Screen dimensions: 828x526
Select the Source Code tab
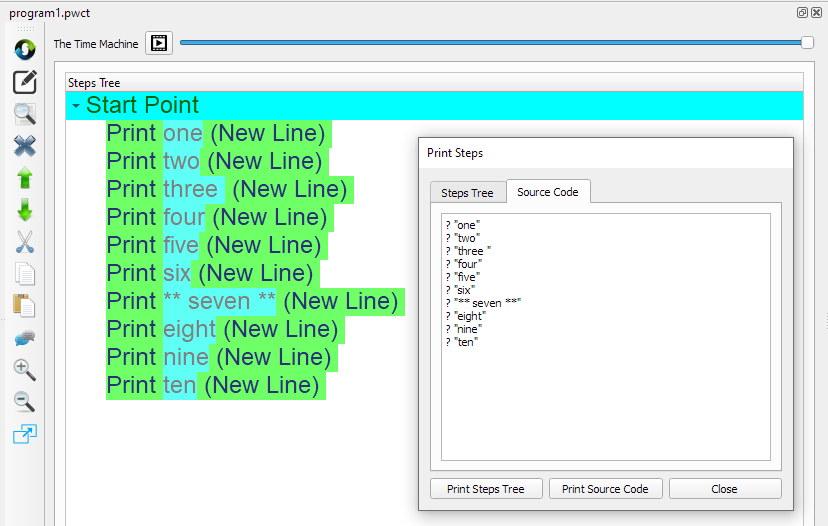(x=547, y=191)
